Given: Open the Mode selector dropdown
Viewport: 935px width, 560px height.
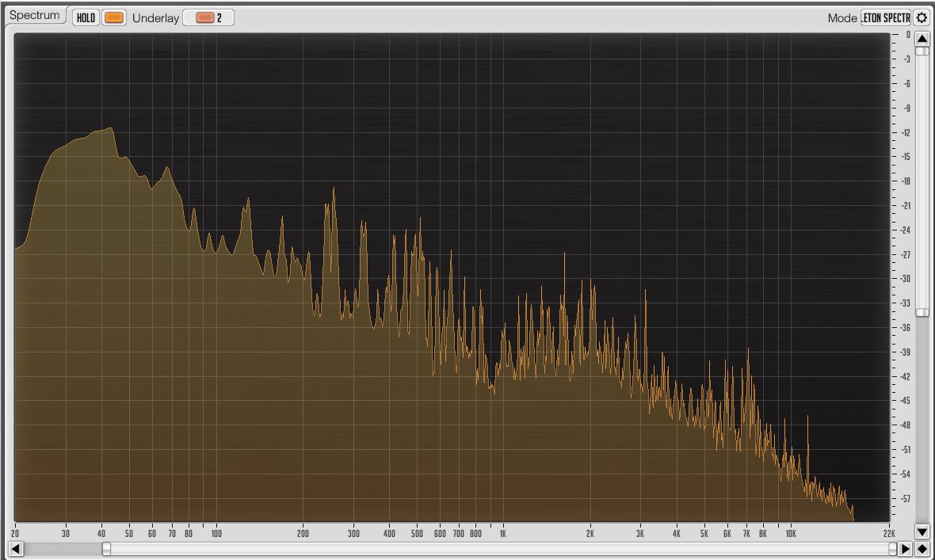Looking at the screenshot, I should (x=885, y=17).
